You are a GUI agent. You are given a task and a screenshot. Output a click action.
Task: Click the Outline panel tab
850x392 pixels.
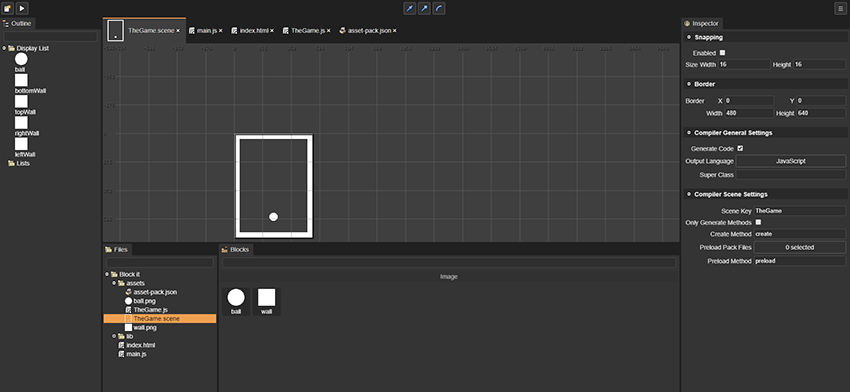coord(17,23)
